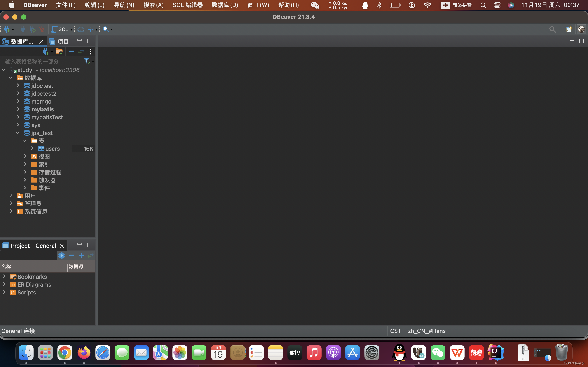The image size is (588, 367).
Task: Click the magnifier search icon in left toolbar
Action: coord(106,29)
